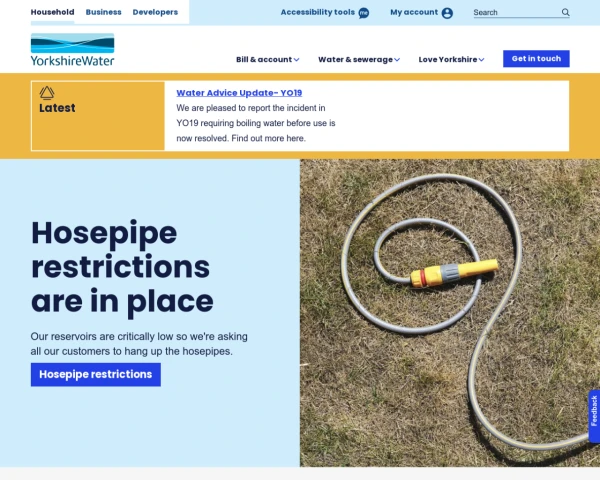The height and width of the screenshot is (480, 600).
Task: Expand the Water & sewerage chevron
Action: [x=397, y=60]
